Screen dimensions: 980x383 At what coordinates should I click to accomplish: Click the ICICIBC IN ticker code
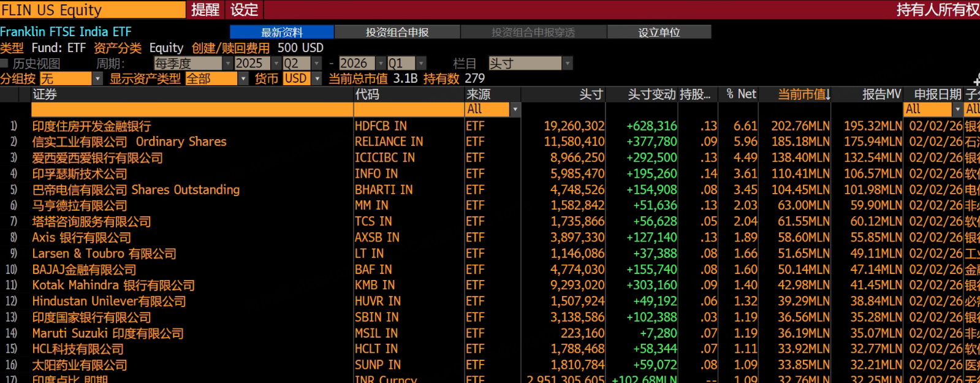click(x=385, y=158)
